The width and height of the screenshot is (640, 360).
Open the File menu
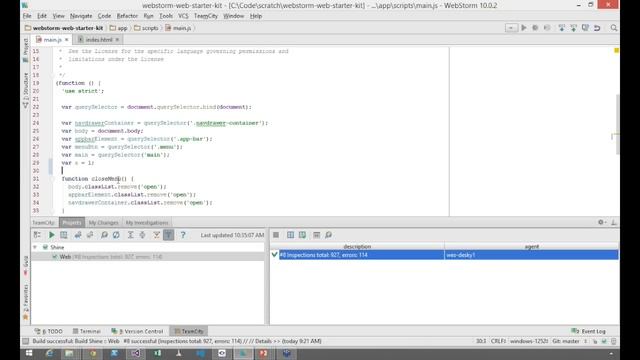click(27, 16)
